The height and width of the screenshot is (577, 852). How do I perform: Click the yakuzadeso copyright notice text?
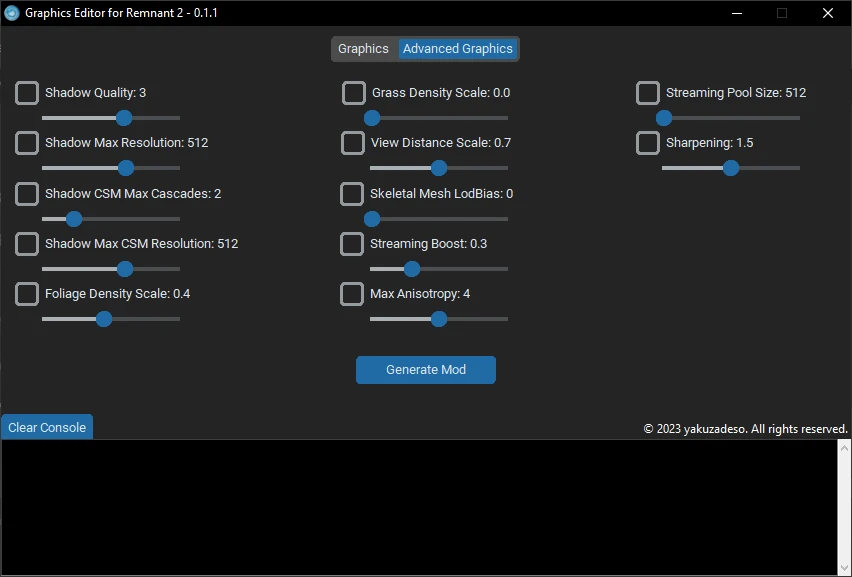[x=746, y=429]
